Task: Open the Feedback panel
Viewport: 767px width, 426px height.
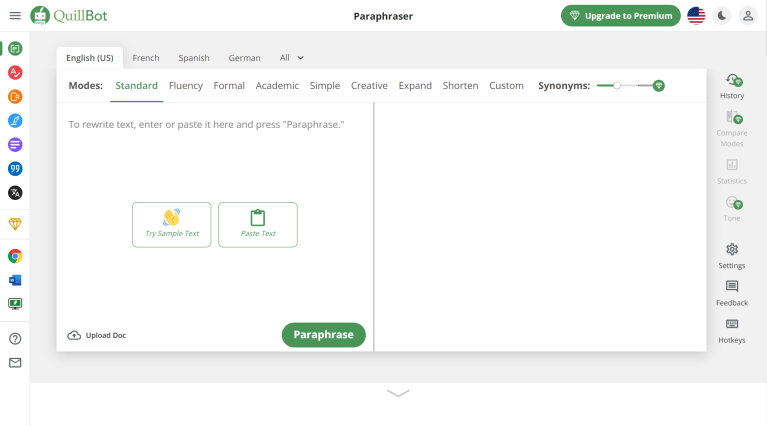Action: click(x=732, y=293)
